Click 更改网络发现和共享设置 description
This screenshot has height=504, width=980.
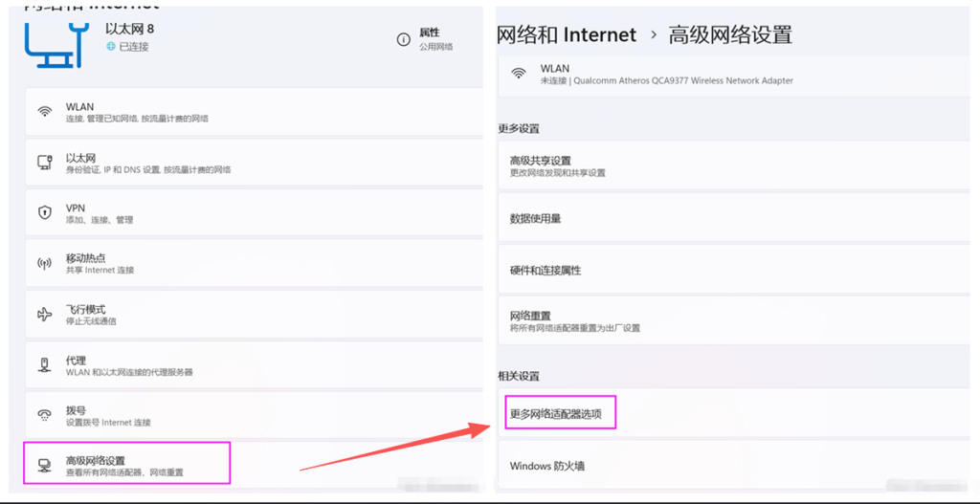coord(558,173)
